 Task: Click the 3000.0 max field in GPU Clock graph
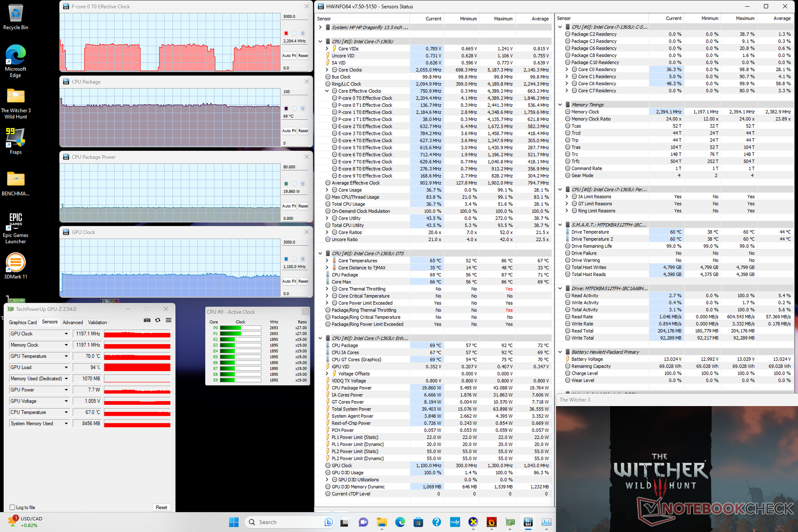tap(295, 242)
